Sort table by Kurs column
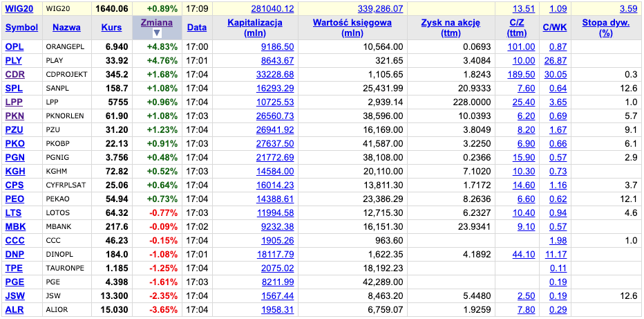Viewport: 644px width, 319px height. coord(111,28)
